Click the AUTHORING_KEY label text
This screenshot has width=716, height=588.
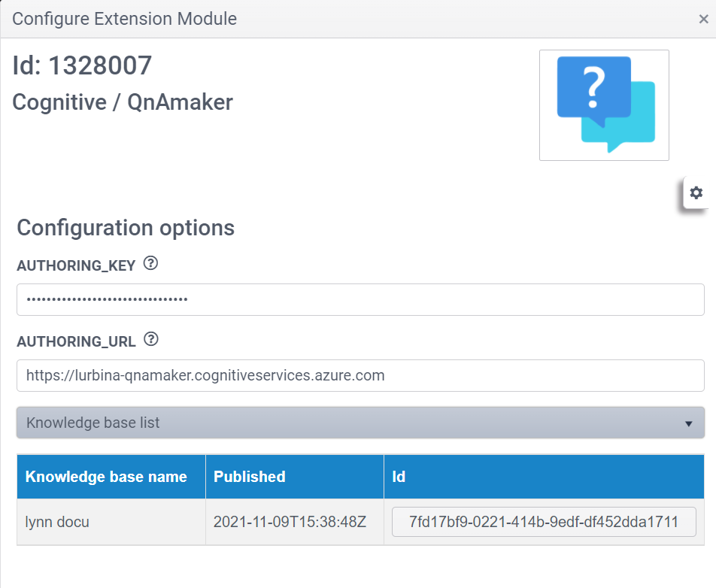tap(76, 265)
